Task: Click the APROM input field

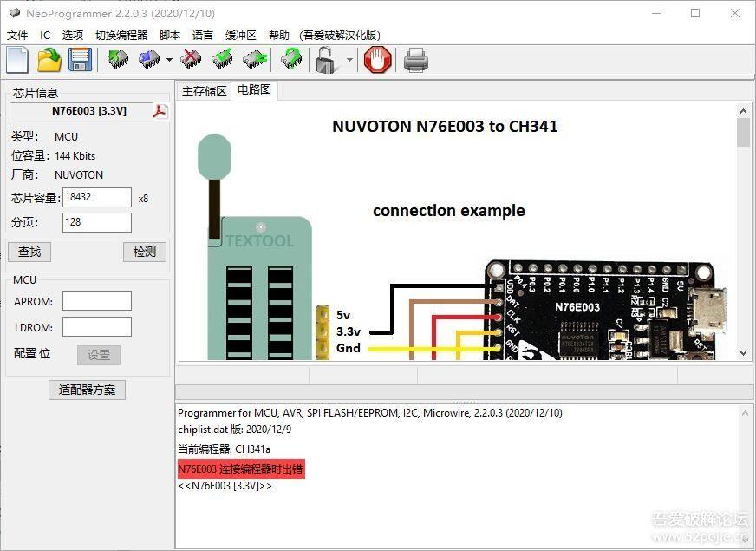Action: [x=97, y=301]
